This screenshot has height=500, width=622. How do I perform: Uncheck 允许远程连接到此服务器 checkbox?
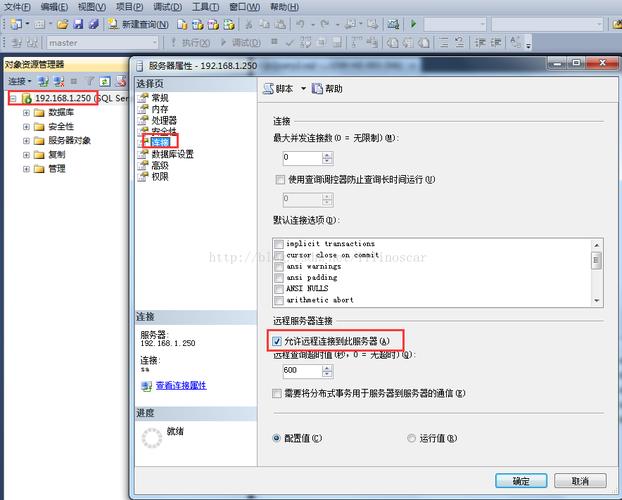coord(277,341)
